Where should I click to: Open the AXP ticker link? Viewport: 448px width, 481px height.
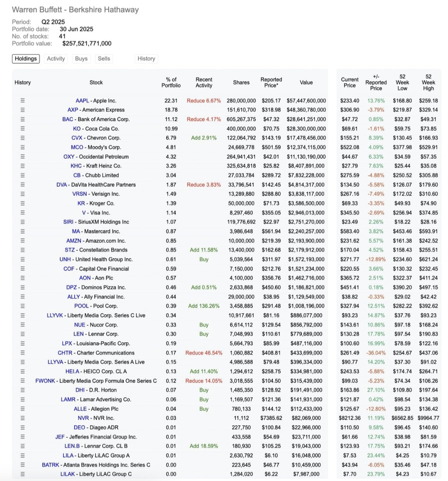pyautogui.click(x=73, y=110)
